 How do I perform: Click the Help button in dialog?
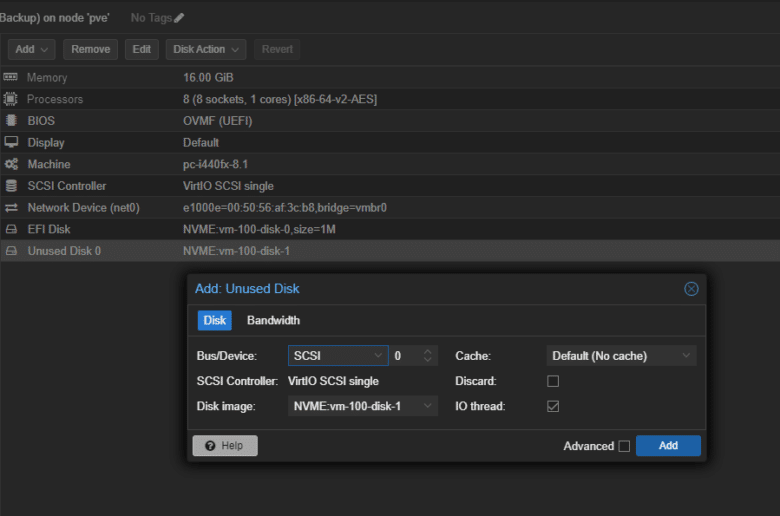tap(225, 445)
